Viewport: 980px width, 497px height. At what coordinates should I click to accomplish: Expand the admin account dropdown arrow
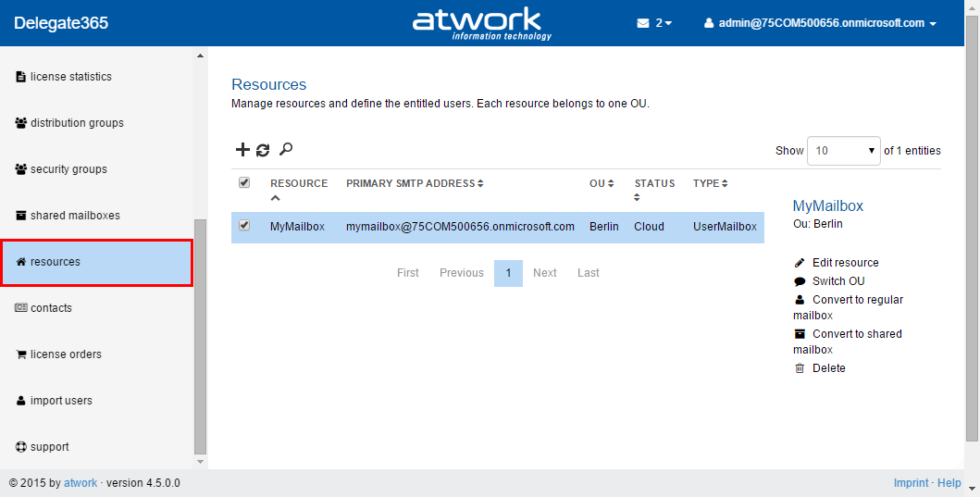tap(933, 24)
